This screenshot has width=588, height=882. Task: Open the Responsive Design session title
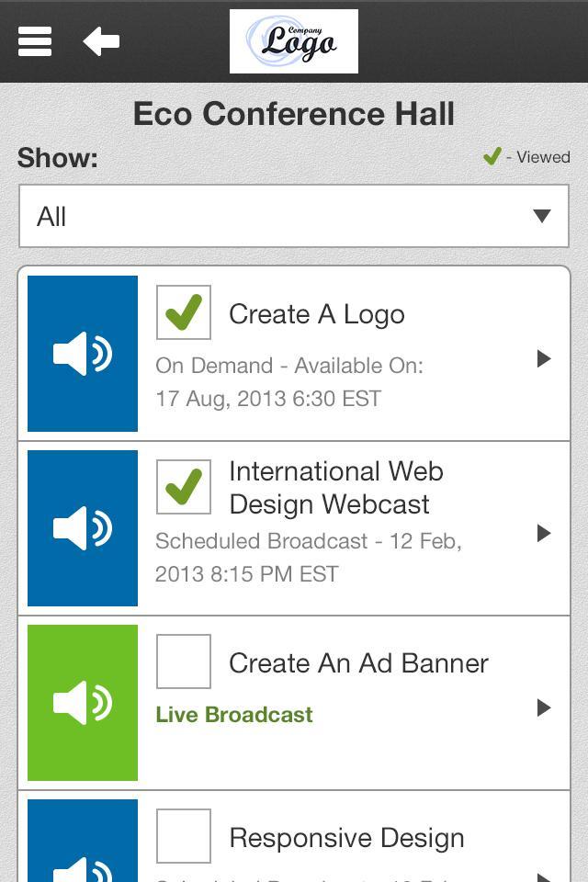[346, 838]
